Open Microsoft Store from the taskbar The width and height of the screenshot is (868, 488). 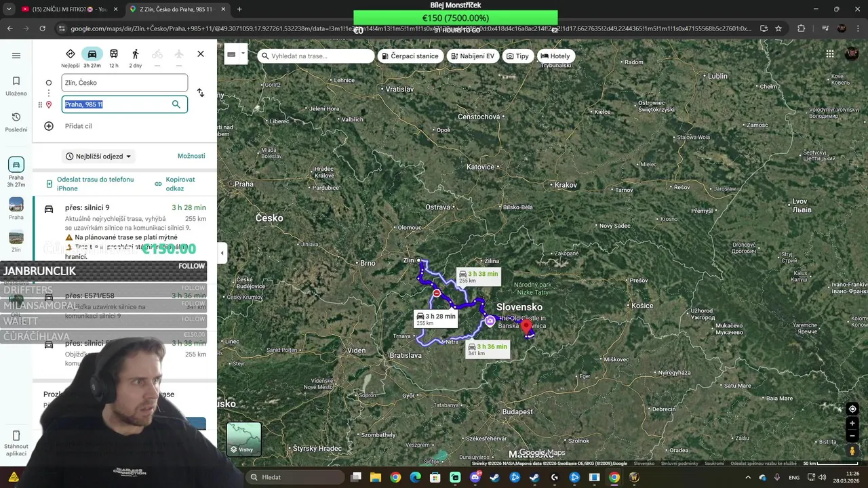(x=435, y=477)
